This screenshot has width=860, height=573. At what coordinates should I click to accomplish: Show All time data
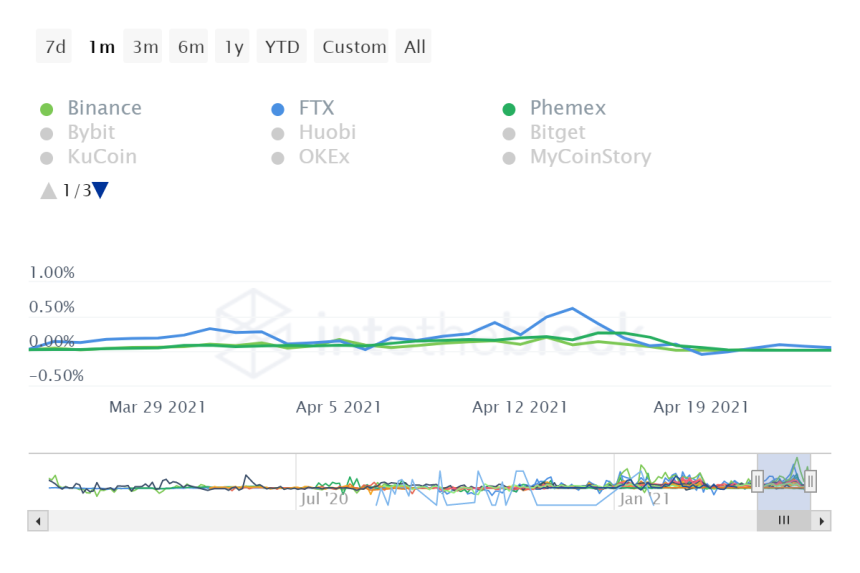click(x=414, y=47)
